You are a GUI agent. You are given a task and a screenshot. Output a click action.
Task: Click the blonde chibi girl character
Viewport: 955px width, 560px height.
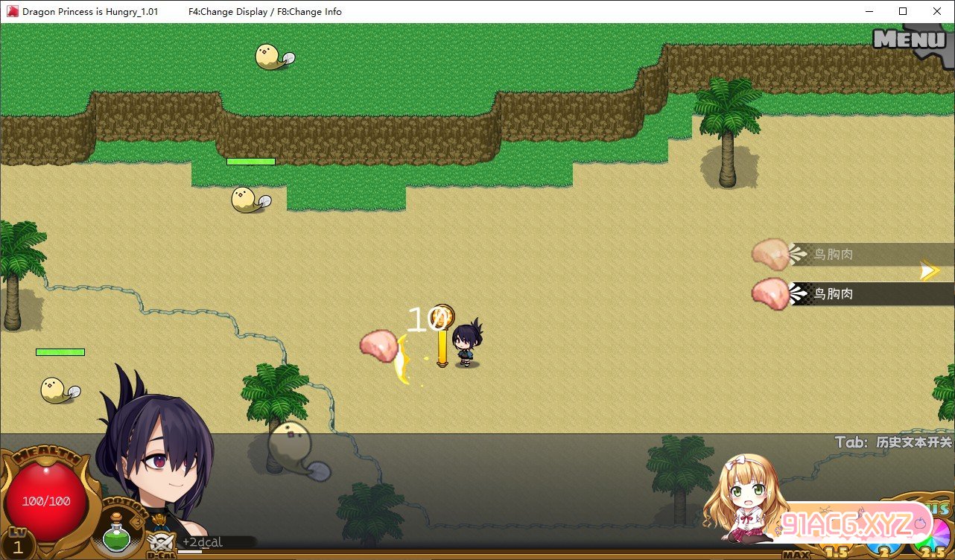pyautogui.click(x=745, y=495)
